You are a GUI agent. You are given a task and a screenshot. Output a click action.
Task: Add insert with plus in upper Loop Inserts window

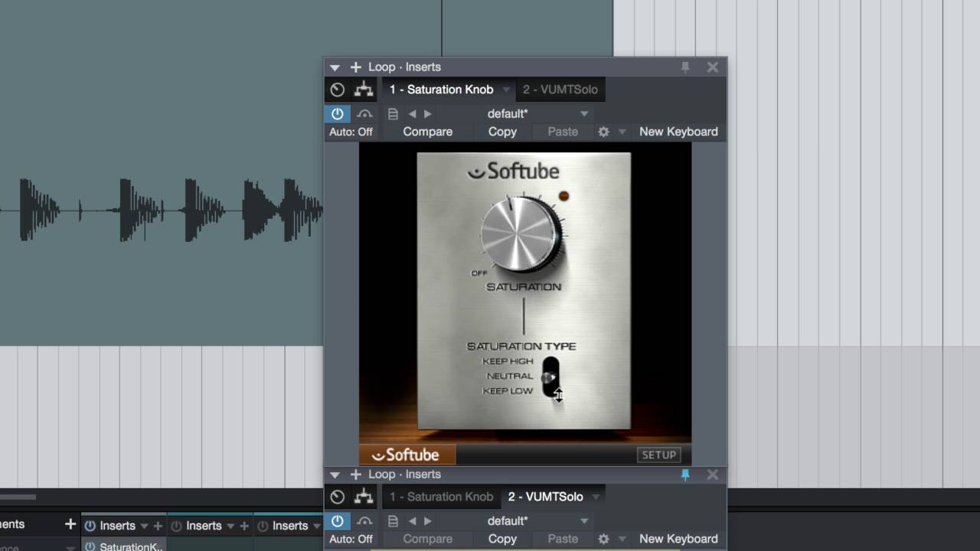[355, 67]
